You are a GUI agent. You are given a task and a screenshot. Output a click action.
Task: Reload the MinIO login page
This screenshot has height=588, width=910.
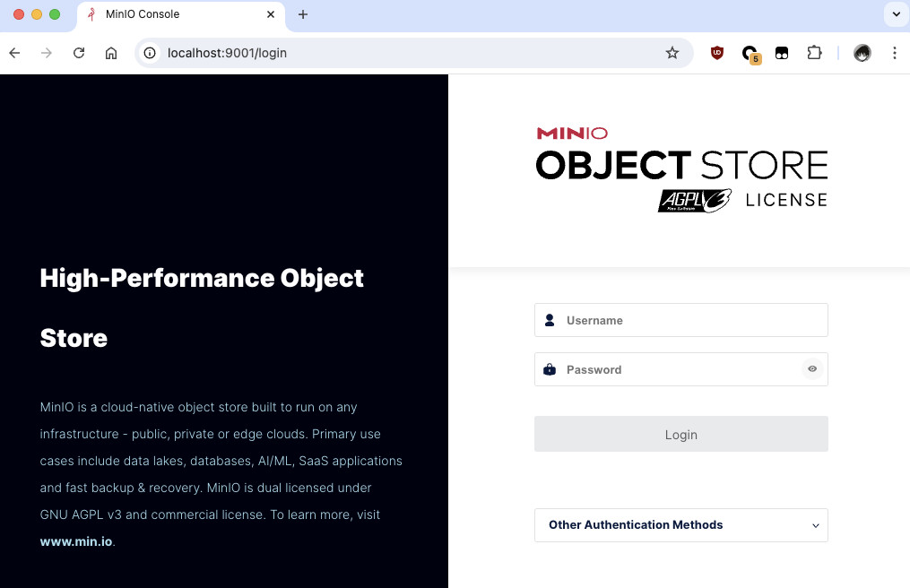(79, 53)
